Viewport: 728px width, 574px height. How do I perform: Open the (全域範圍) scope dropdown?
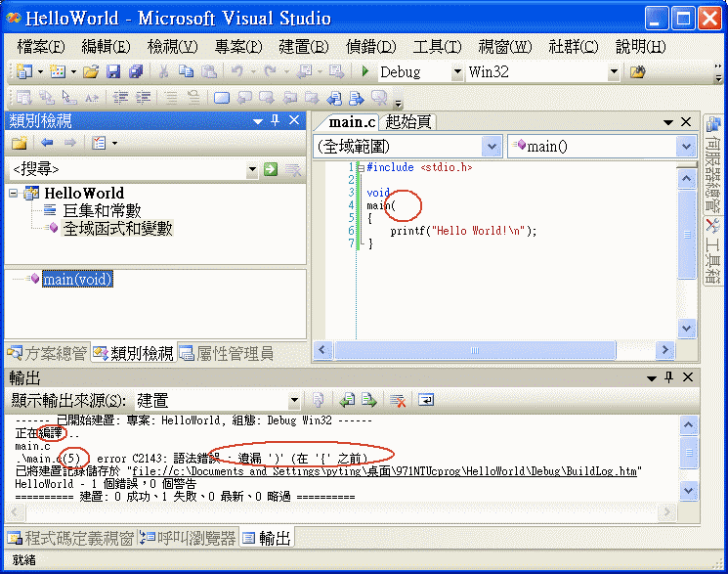coord(492,147)
